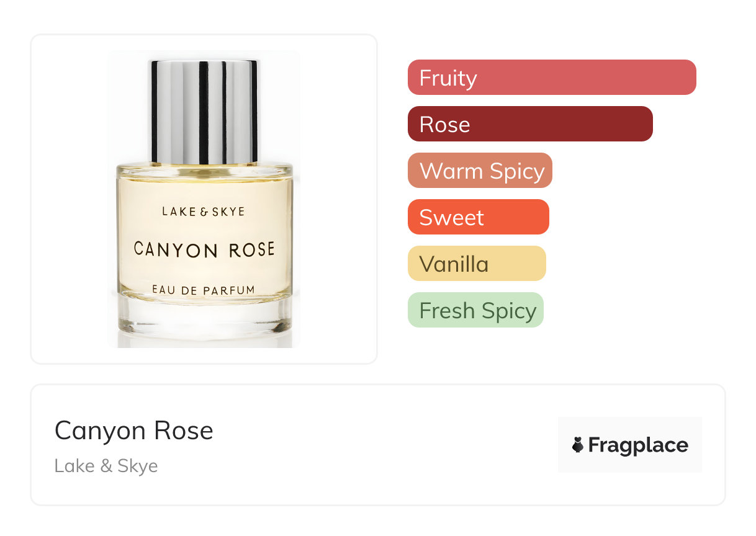The height and width of the screenshot is (536, 756).
Task: Click the Fragplace perfume bottle logo icon
Action: (578, 445)
